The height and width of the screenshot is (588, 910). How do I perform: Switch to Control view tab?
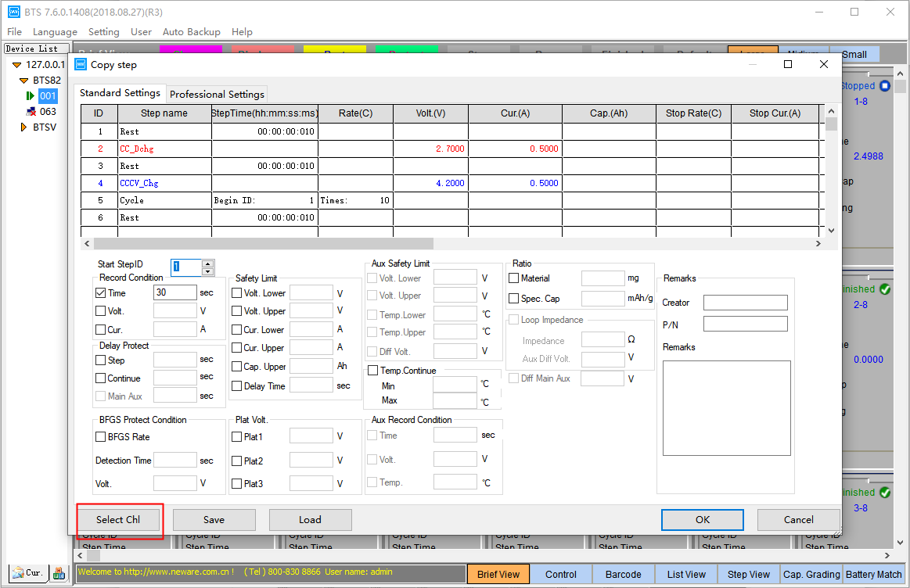pyautogui.click(x=561, y=574)
